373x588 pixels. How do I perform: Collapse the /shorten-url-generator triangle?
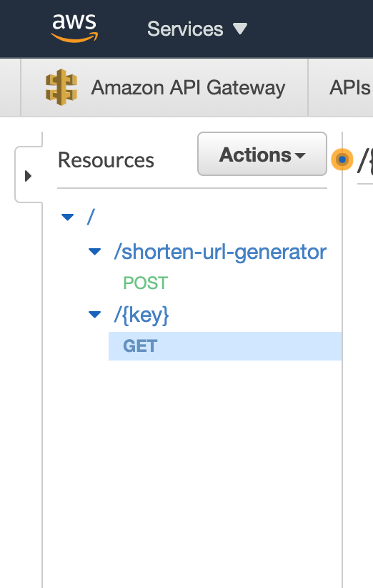95,251
